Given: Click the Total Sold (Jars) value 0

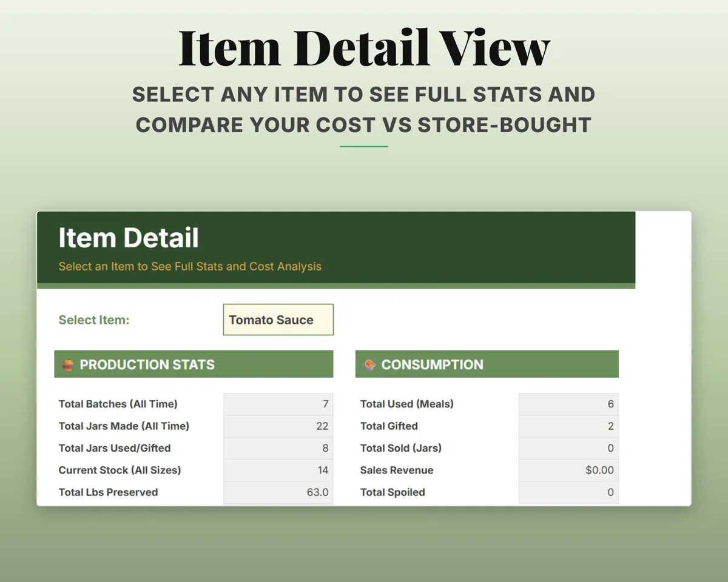Looking at the screenshot, I should point(568,448).
